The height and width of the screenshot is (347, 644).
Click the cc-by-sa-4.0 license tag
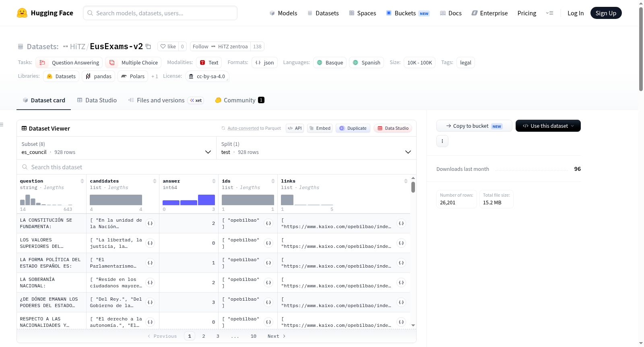point(207,76)
